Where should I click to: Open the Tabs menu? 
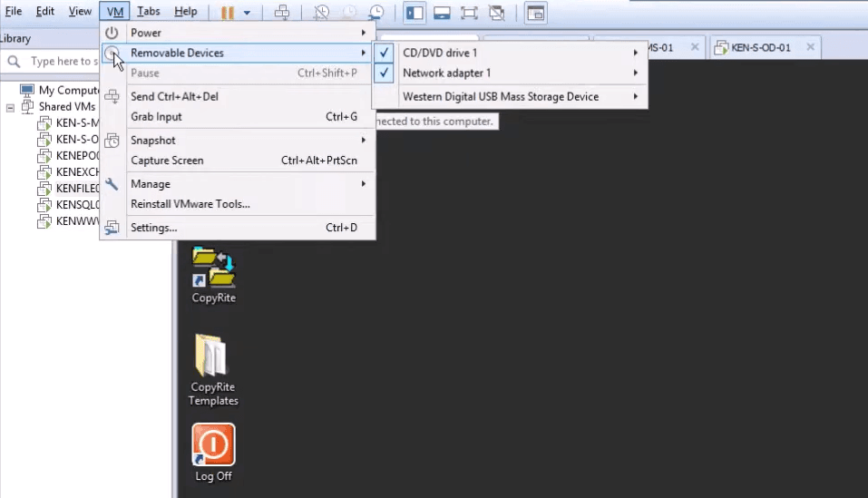148,11
